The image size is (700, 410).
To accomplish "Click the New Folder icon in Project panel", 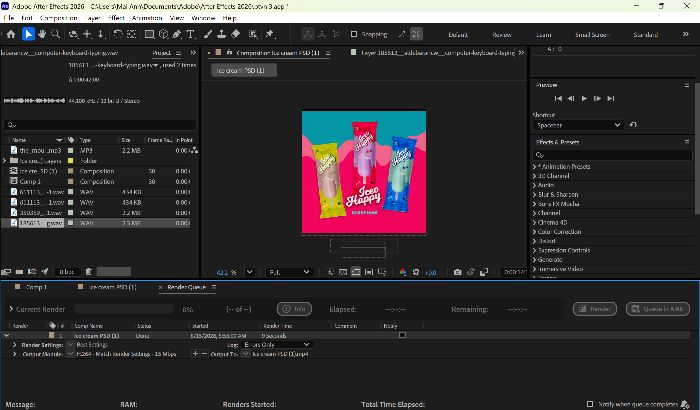I will [x=19, y=272].
